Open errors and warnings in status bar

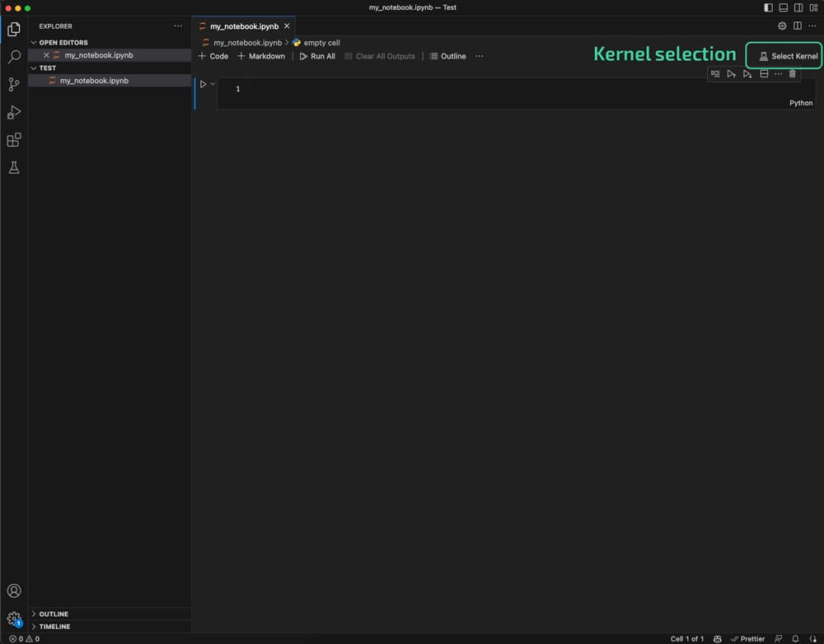(24, 639)
